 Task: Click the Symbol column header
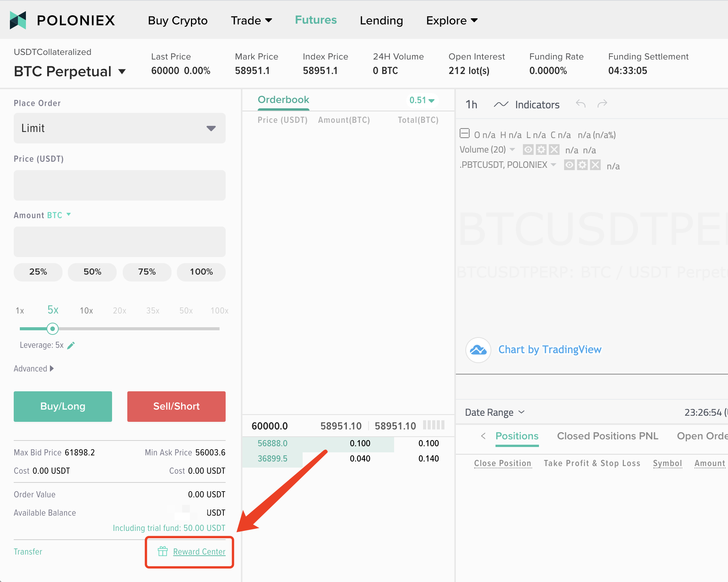667,463
